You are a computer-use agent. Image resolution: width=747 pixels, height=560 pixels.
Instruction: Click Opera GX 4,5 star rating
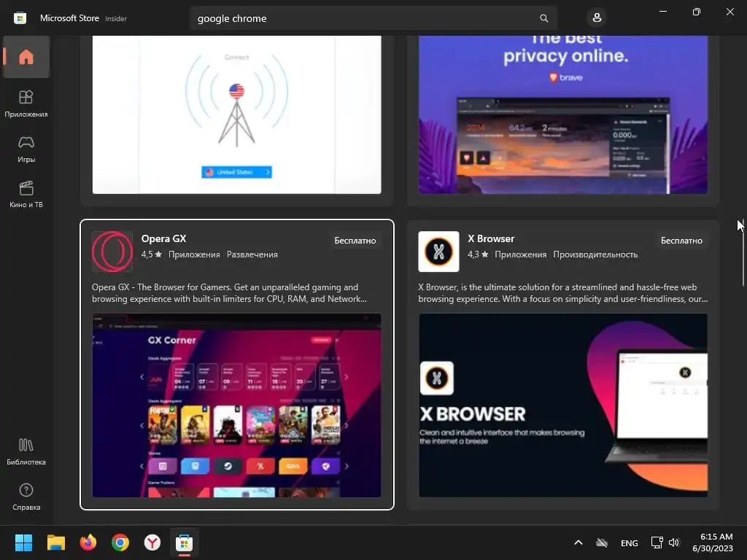152,254
